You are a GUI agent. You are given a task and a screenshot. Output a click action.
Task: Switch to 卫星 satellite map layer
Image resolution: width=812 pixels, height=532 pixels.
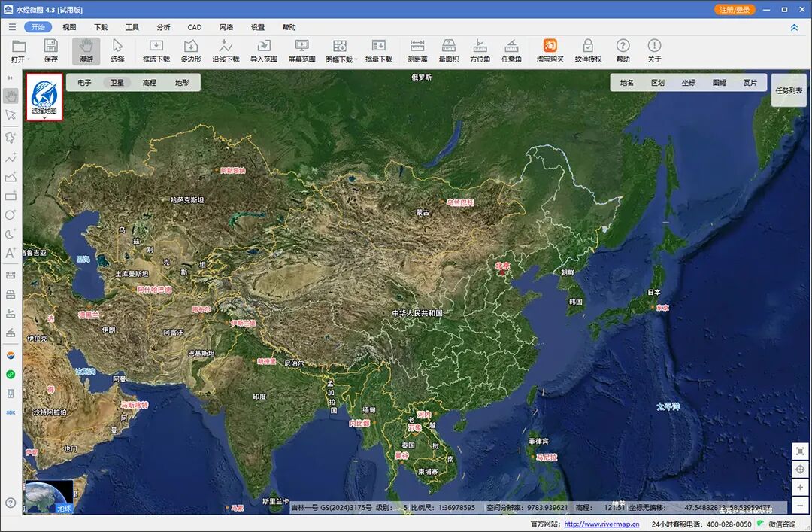(117, 83)
